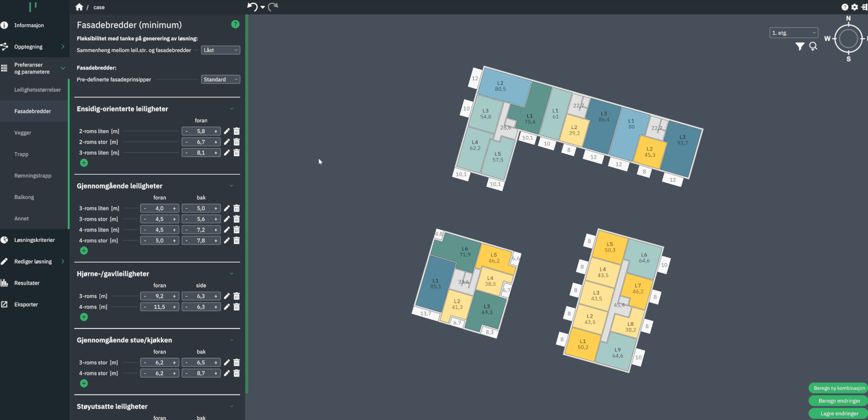The image size is (868, 420).
Task: Click the case breadcrumb link
Action: tap(99, 8)
